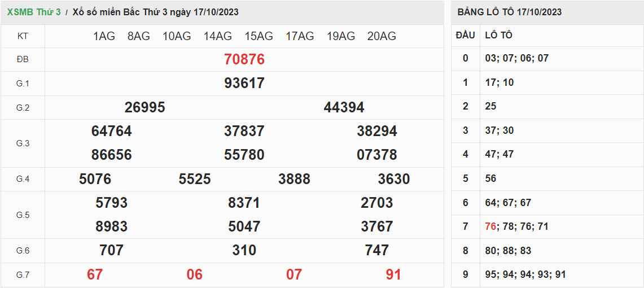This screenshot has width=644, height=288.
Task: Click red G.7 prize number 91
Action: [x=393, y=274]
